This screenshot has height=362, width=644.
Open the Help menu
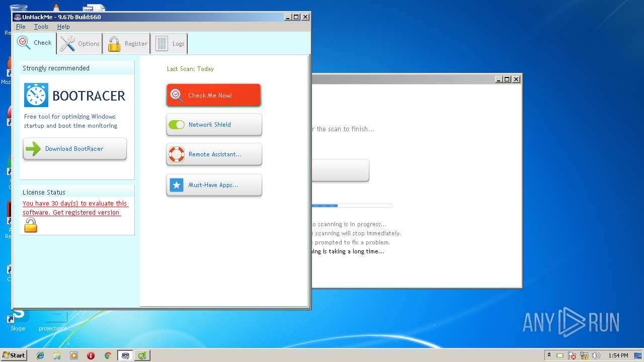point(63,27)
